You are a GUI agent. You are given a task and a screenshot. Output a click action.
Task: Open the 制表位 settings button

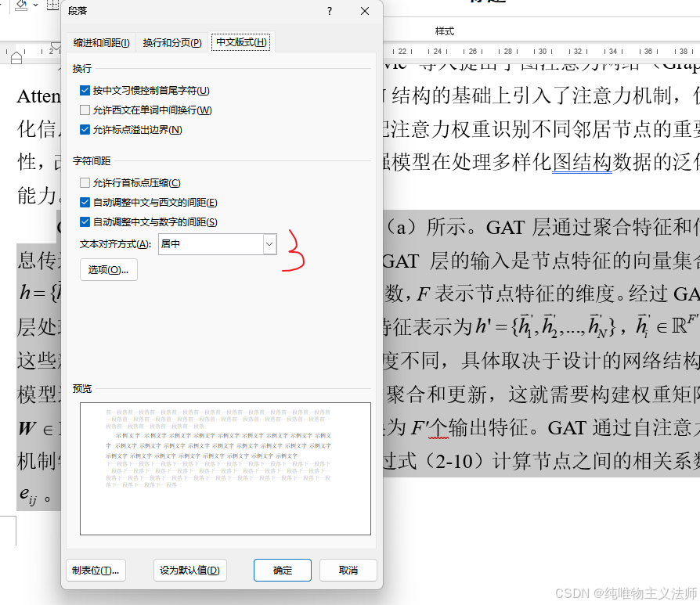pyautogui.click(x=96, y=571)
